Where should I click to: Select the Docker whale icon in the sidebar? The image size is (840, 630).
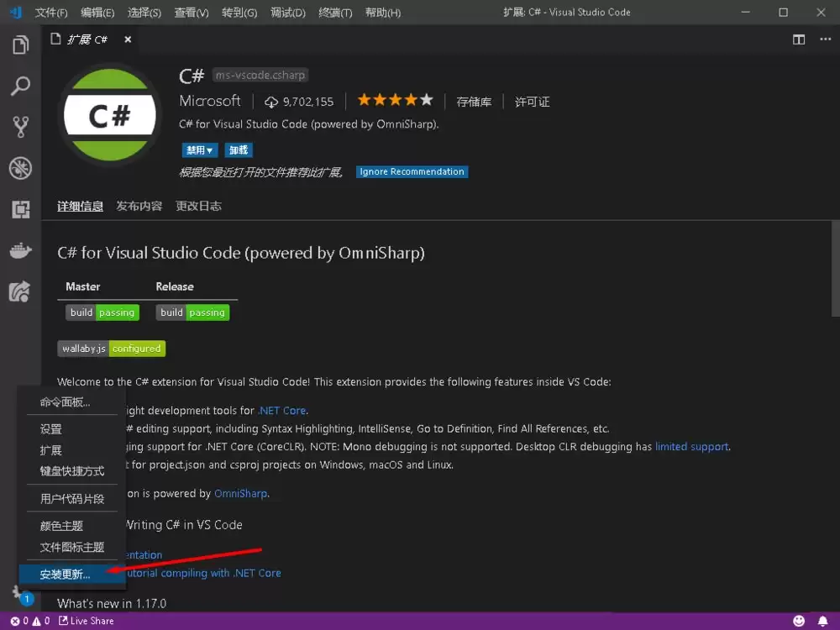pyautogui.click(x=21, y=249)
